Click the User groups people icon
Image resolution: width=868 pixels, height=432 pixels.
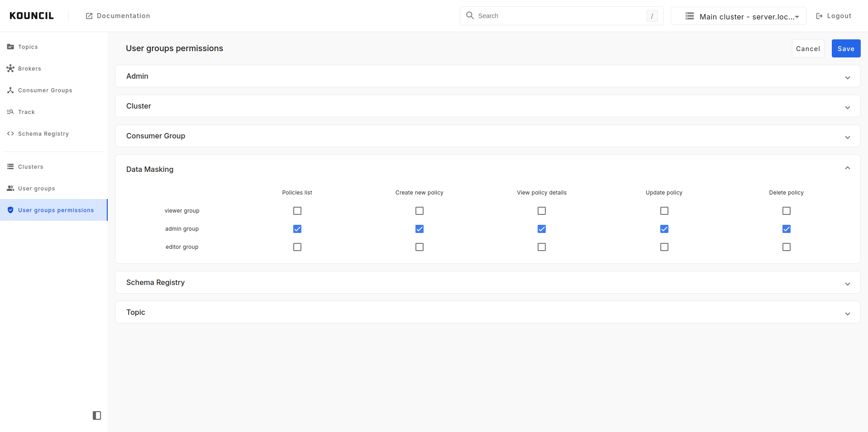[10, 188]
